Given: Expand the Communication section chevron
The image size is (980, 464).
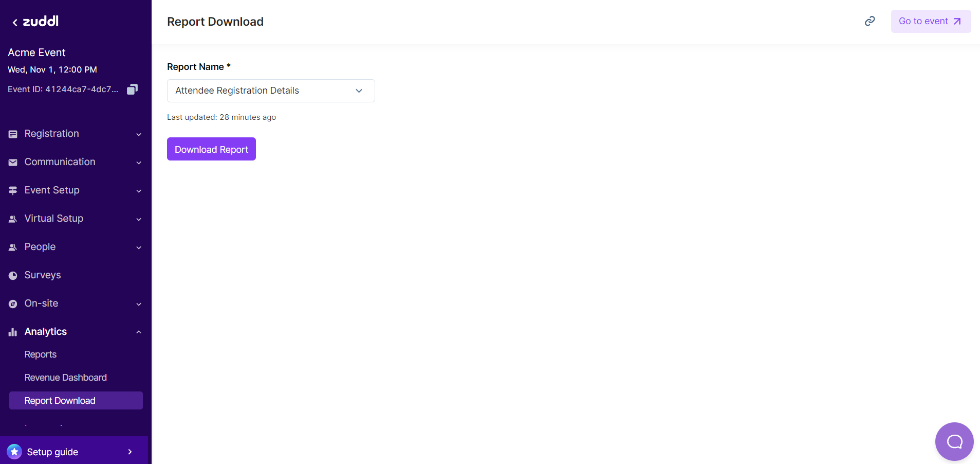Looking at the screenshot, I should (x=138, y=163).
